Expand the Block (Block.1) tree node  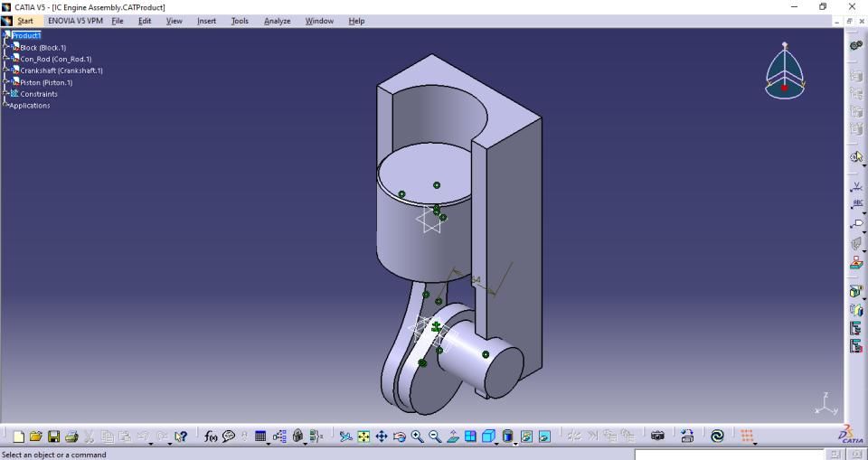pos(5,47)
